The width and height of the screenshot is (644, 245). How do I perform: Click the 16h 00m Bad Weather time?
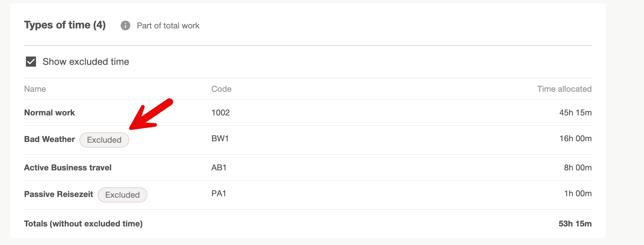[575, 138]
